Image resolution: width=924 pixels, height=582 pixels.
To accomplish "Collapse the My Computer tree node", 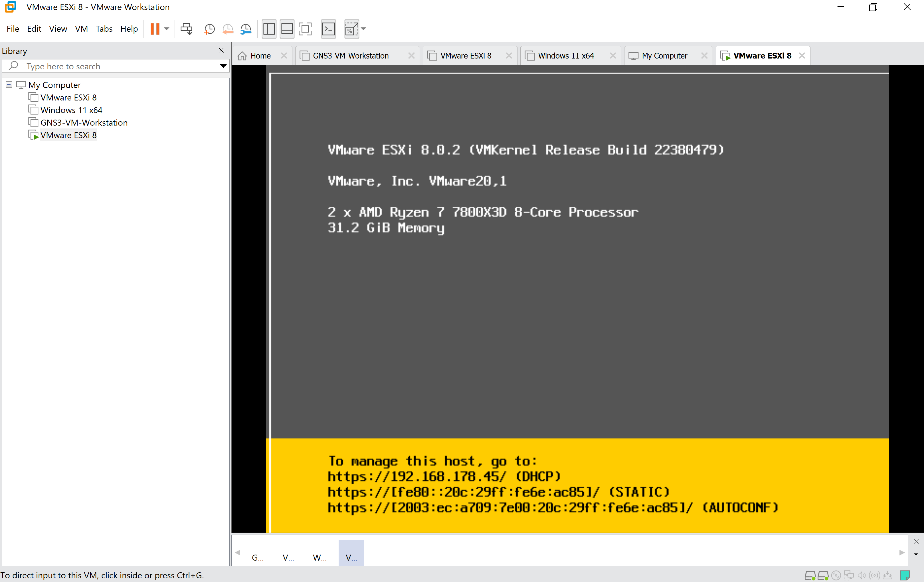I will [x=9, y=84].
